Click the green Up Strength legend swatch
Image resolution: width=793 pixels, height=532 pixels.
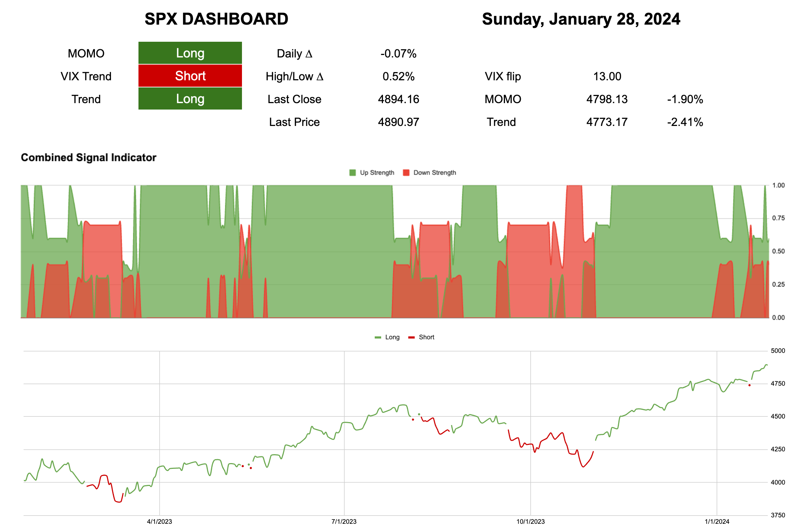[353, 173]
